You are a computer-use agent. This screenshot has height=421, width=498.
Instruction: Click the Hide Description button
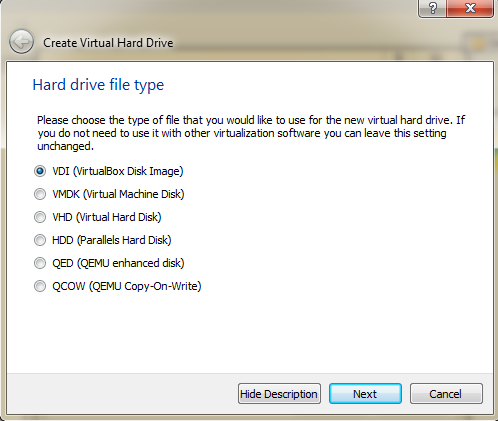coord(279,394)
